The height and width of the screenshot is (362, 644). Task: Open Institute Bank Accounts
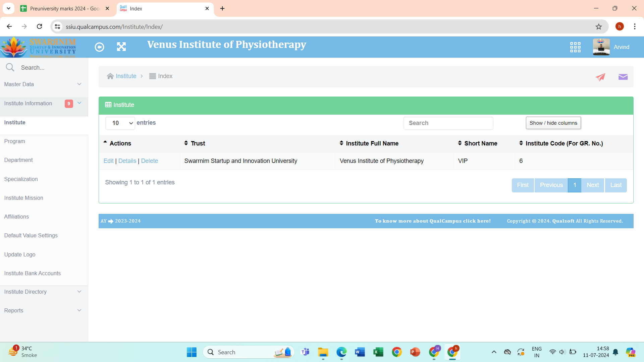click(x=33, y=273)
